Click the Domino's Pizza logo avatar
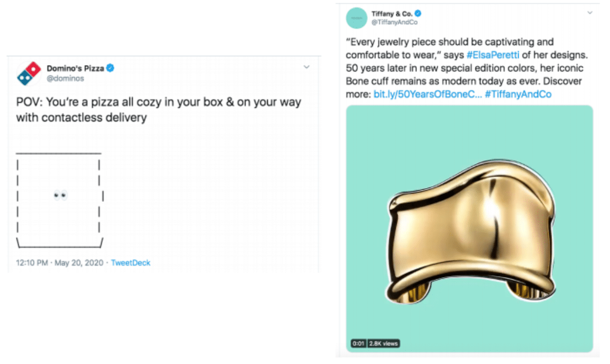 pos(30,73)
